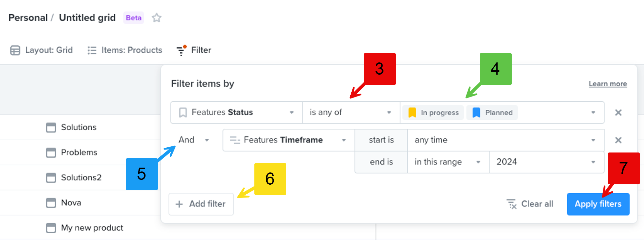Expand the 'is any of' operator dropdown
Image resolution: width=644 pixels, height=240 pixels.
point(389,112)
